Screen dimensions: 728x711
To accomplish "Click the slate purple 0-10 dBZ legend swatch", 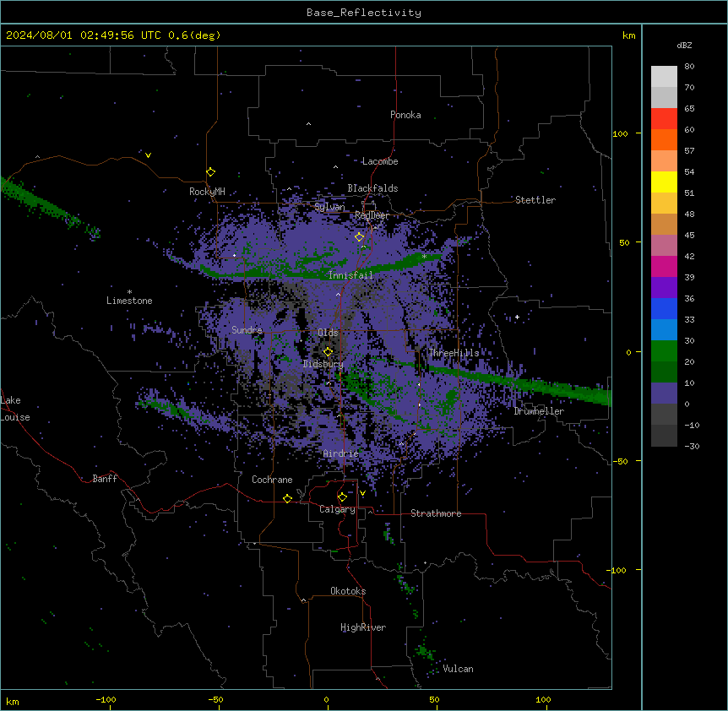I will click(664, 393).
